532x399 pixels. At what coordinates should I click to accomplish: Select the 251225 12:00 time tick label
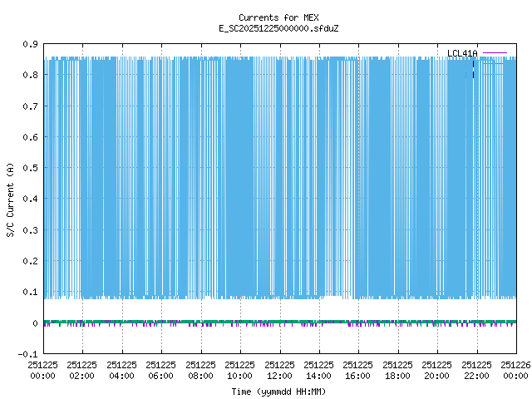[x=279, y=370]
